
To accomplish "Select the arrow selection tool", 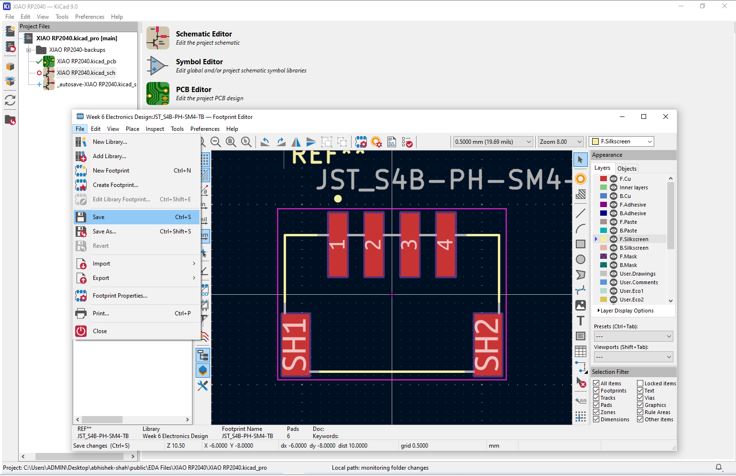I will (x=581, y=160).
